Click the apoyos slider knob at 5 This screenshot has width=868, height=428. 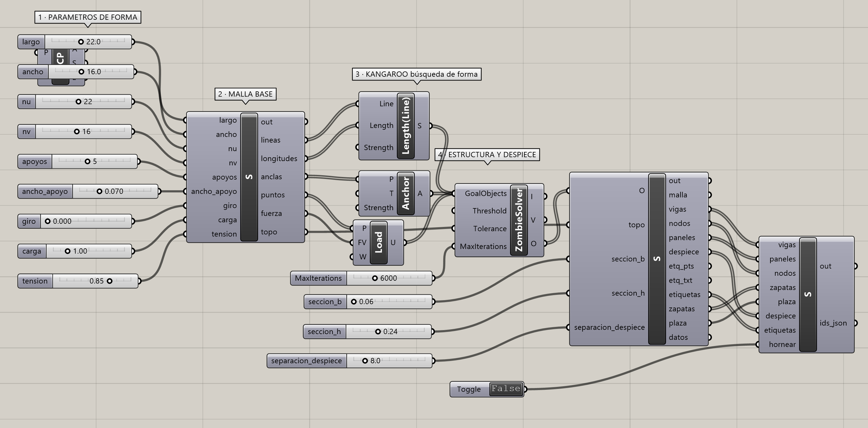87,161
